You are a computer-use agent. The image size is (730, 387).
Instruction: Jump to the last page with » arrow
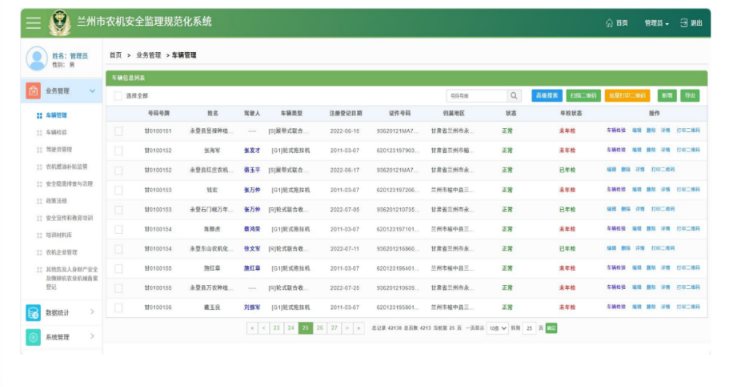359,328
